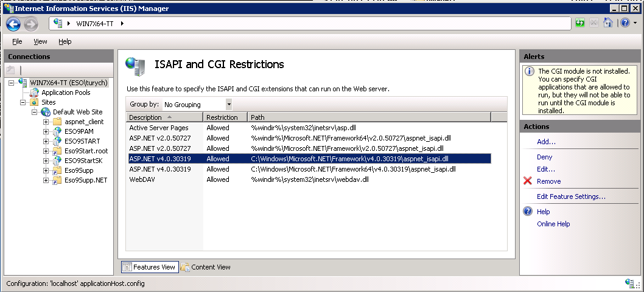Click the Eso9Supp folder icon
Viewport: 644px width, 292px height.
coord(57,170)
